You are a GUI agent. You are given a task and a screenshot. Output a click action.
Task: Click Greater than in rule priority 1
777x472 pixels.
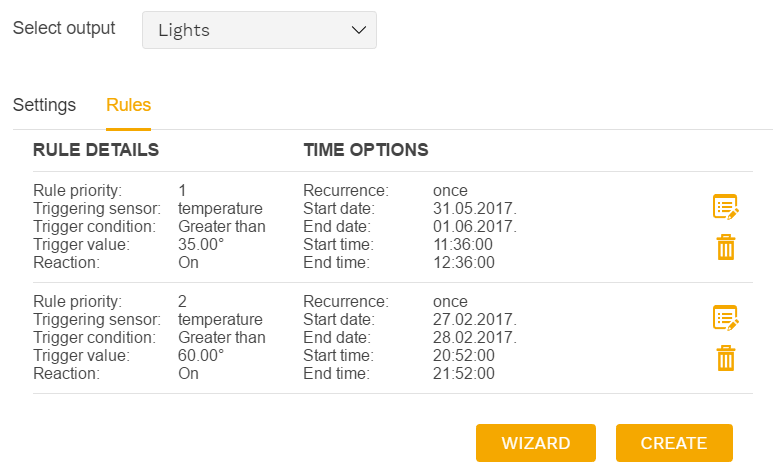pos(222,226)
